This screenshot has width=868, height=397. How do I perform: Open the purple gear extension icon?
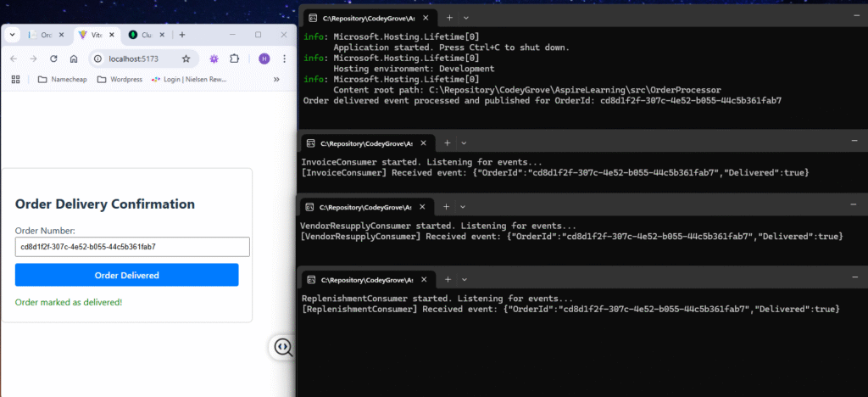(x=213, y=59)
